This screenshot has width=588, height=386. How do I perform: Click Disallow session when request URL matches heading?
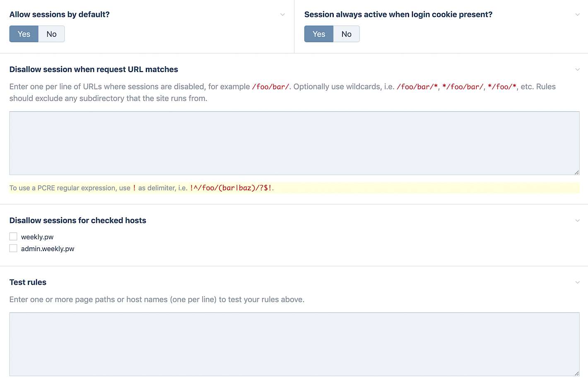(94, 70)
